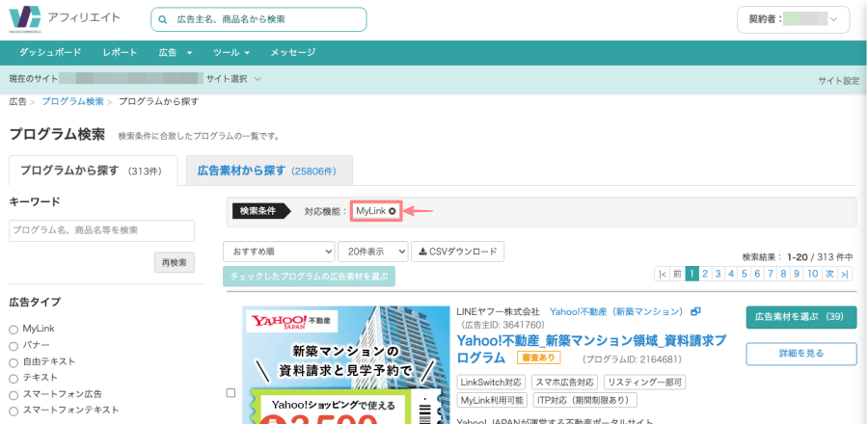Open the サイト選択 dropdown

click(x=233, y=79)
